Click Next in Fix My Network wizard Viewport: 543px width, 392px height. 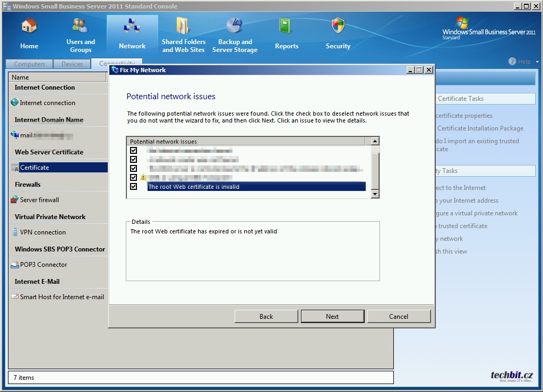tap(332, 317)
